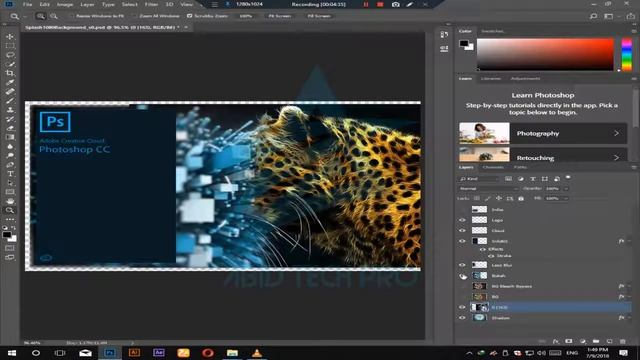Screen dimensions: 640x360
Task: Open the layer Fill dropdown
Action: [565, 198]
